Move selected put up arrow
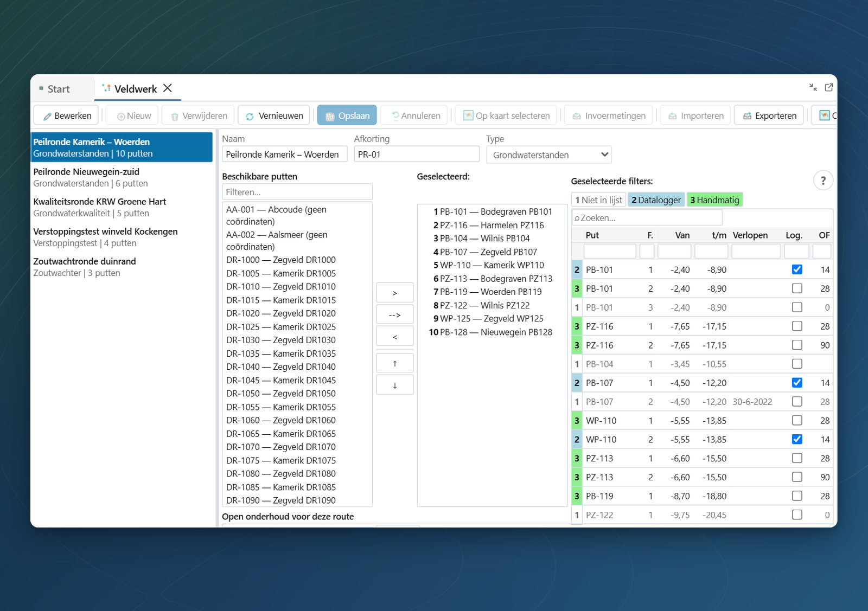The width and height of the screenshot is (868, 611). click(x=395, y=363)
